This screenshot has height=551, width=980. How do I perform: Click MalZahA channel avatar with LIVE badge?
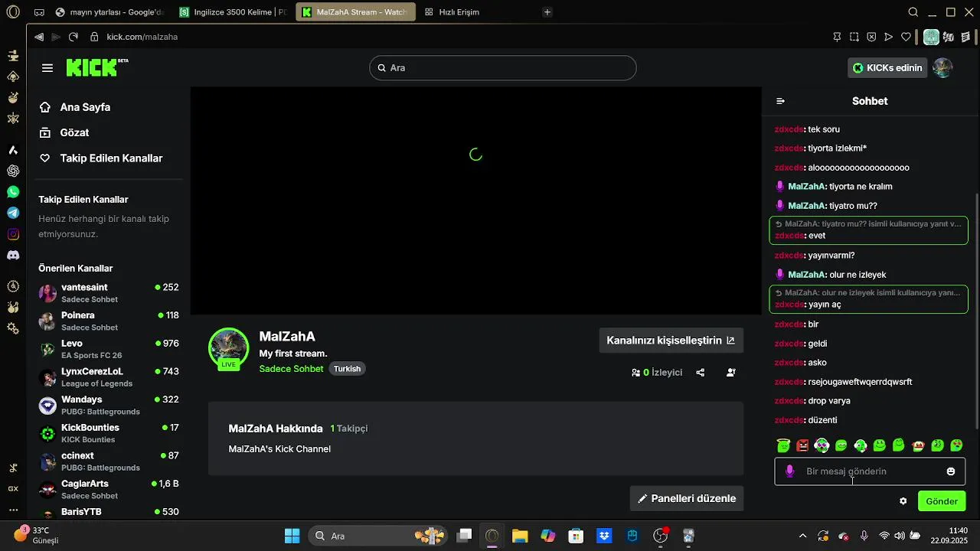point(228,349)
